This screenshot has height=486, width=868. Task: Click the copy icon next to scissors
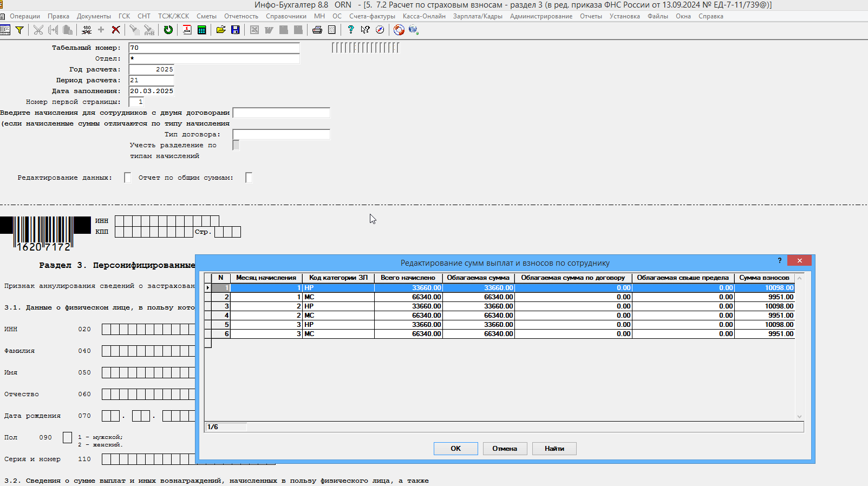53,30
